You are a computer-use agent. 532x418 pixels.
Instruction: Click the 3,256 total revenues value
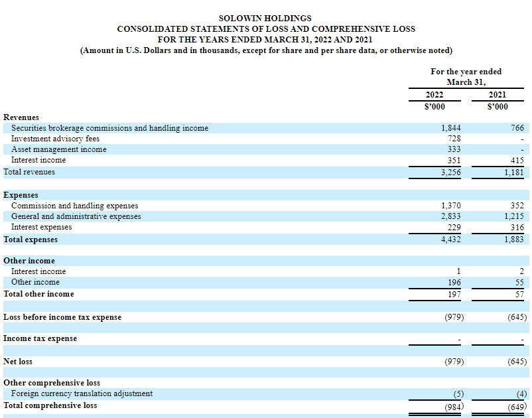(x=451, y=173)
